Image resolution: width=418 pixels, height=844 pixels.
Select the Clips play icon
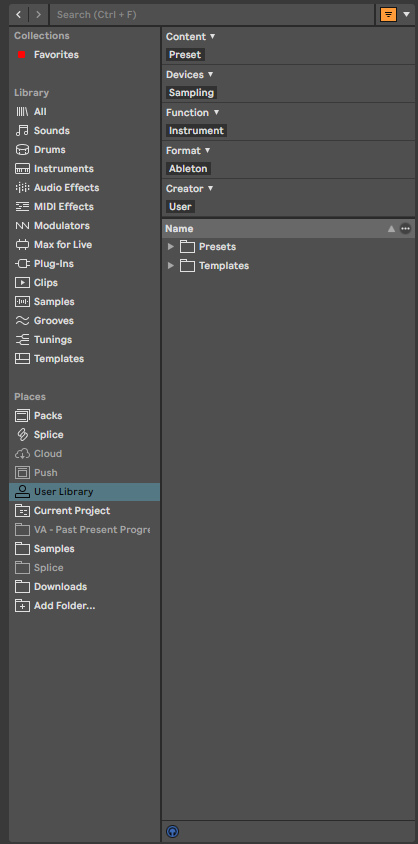(x=22, y=283)
